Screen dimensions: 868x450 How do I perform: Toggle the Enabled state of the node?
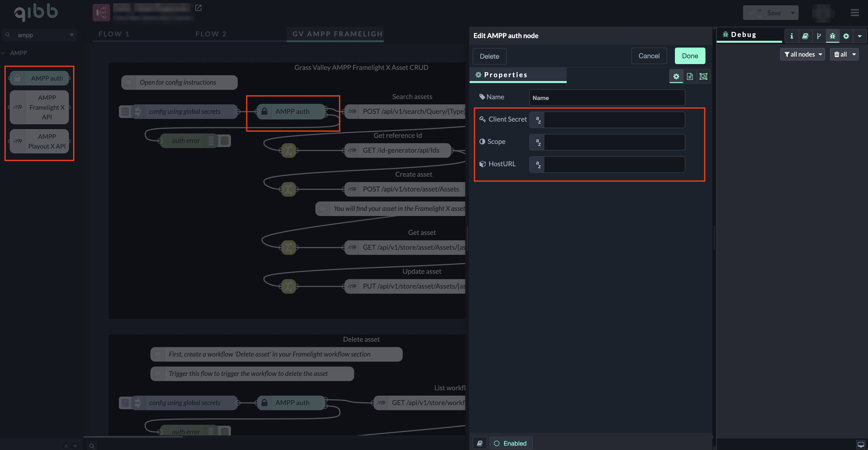point(511,443)
